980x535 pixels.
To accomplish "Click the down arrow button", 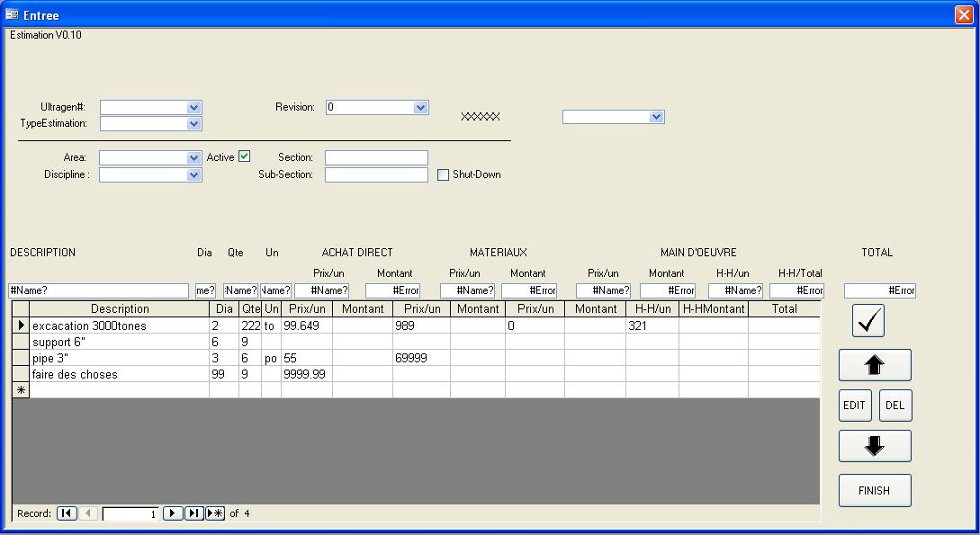I will click(875, 446).
